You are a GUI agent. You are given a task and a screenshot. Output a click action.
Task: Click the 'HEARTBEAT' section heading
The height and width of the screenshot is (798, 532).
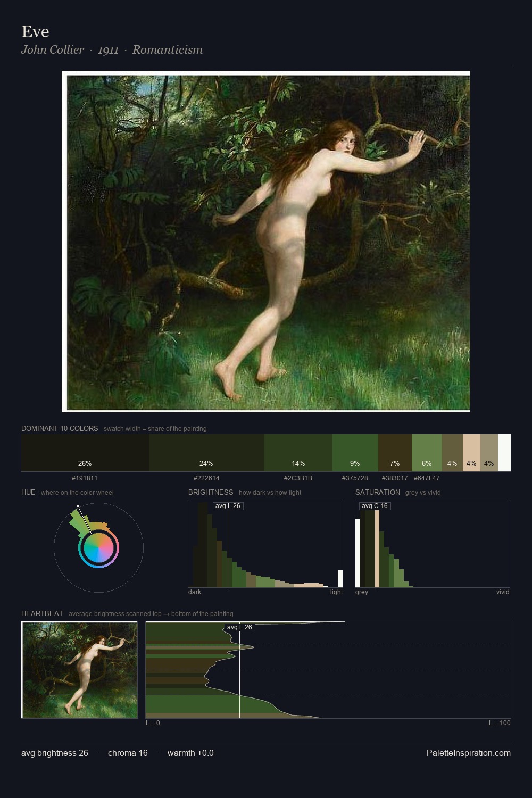[x=42, y=613]
